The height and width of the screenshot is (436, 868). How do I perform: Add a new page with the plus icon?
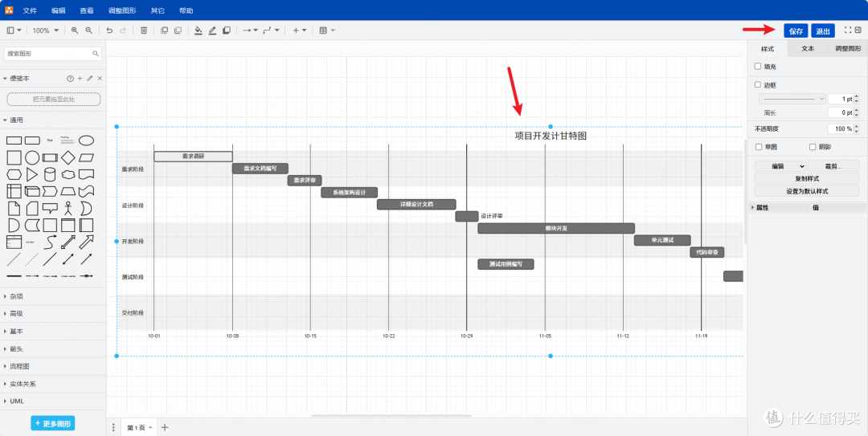tap(165, 428)
